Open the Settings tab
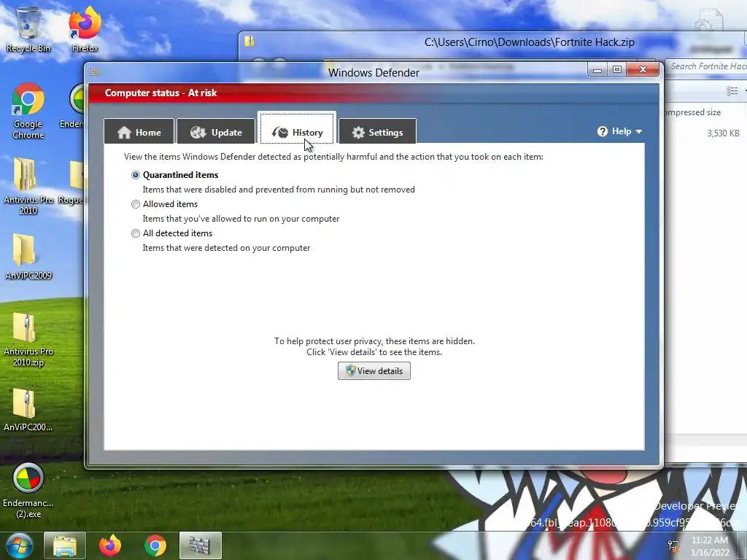The width and height of the screenshot is (747, 560). 377,132
